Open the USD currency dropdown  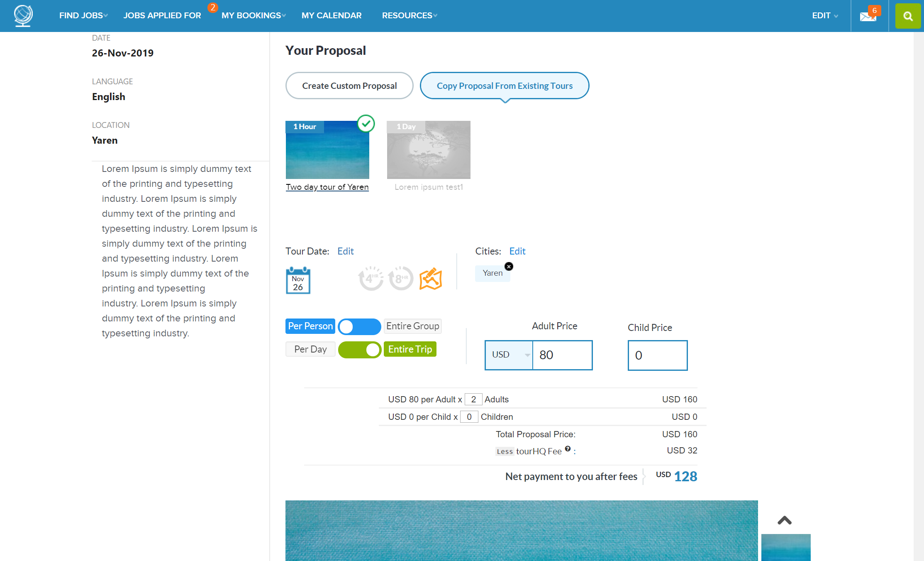click(509, 355)
